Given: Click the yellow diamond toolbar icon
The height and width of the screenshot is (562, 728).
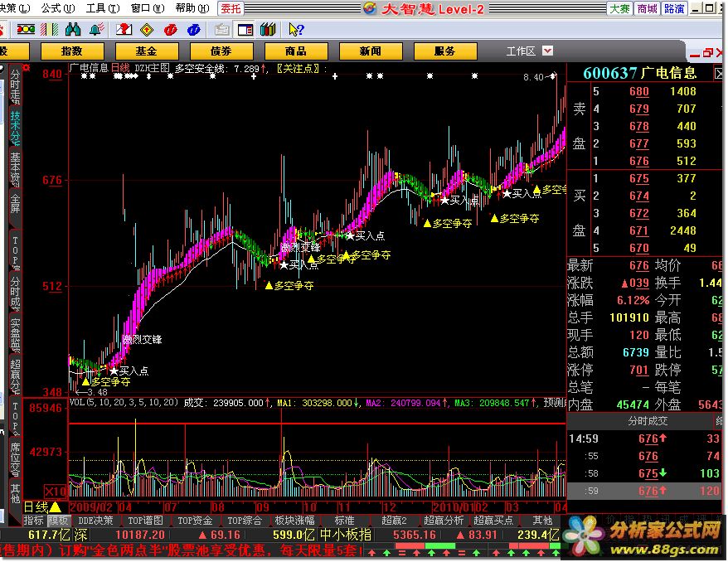Looking at the screenshot, I should [147, 30].
